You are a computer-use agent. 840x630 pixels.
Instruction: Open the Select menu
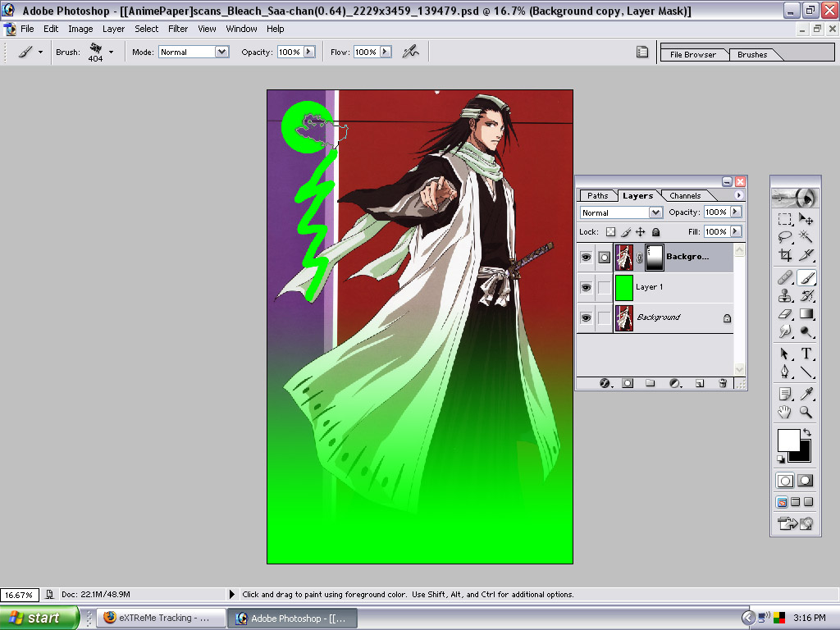[146, 29]
